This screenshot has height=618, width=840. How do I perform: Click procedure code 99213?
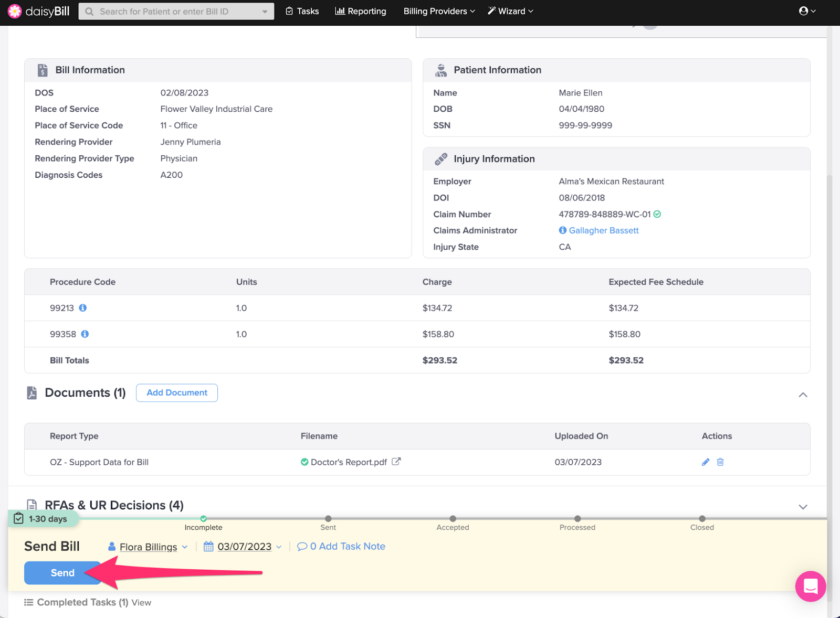click(62, 308)
